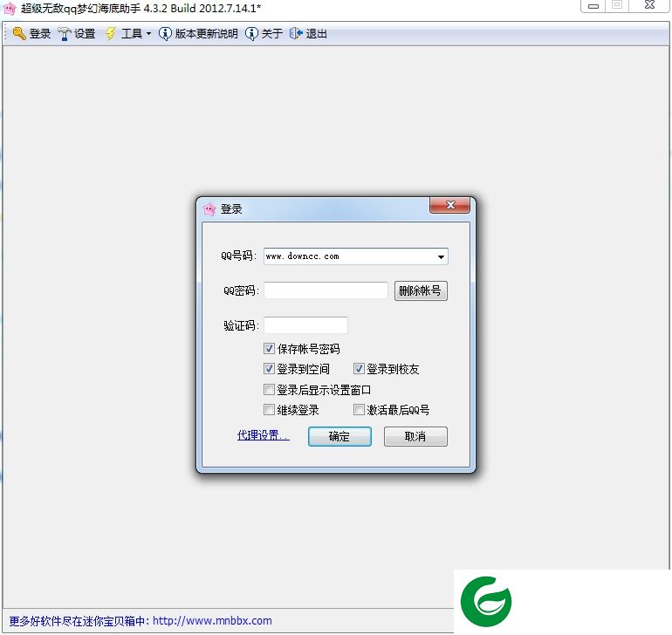
Task: Enable 激活最后QQ号 checkbox
Action: (x=359, y=410)
